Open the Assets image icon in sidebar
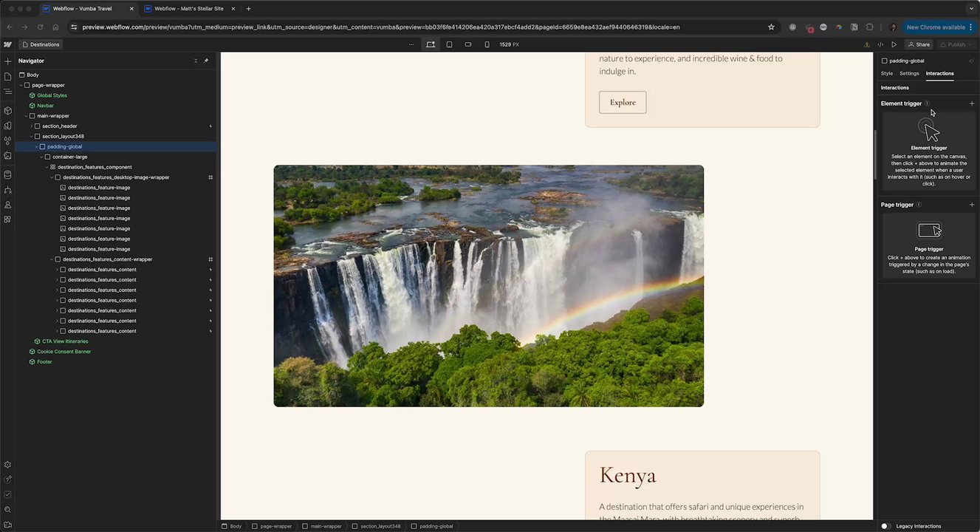The height and width of the screenshot is (532, 980). tap(7, 156)
